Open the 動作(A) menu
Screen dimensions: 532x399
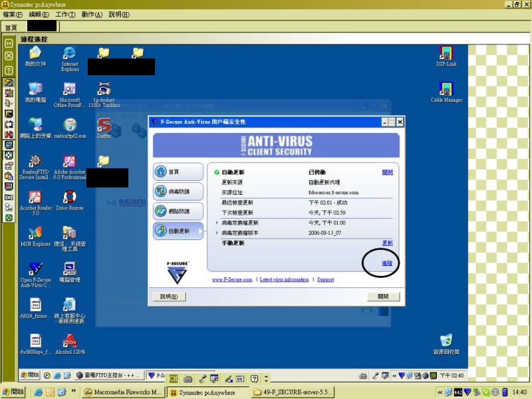click(x=92, y=15)
